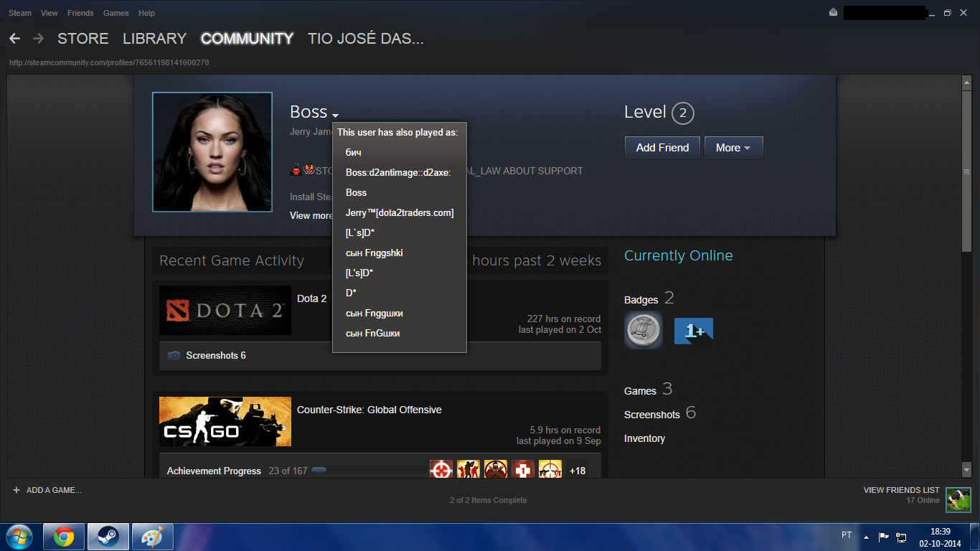Click the first crosshair achievement icon
The height and width of the screenshot is (551, 980).
(441, 471)
